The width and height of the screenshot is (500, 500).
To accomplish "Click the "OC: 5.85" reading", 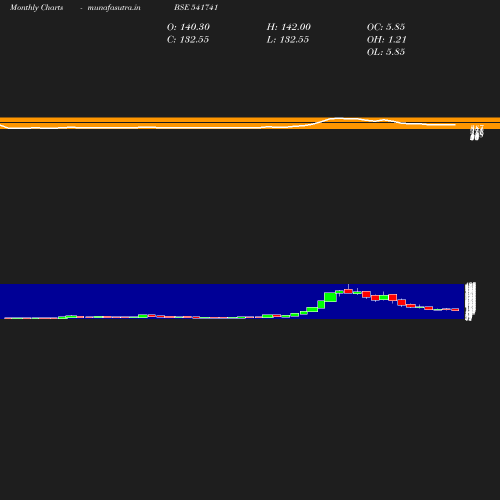I will point(386,27).
